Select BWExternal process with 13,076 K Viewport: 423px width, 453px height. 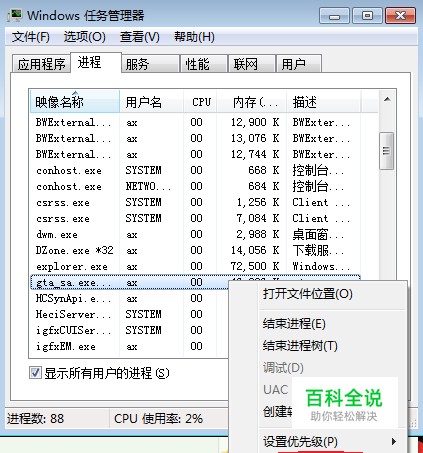click(x=195, y=138)
